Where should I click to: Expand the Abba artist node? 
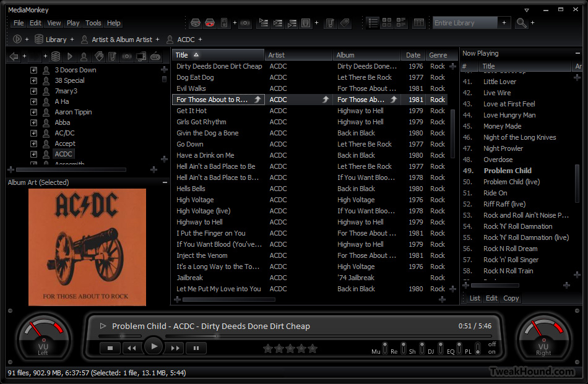pyautogui.click(x=34, y=122)
